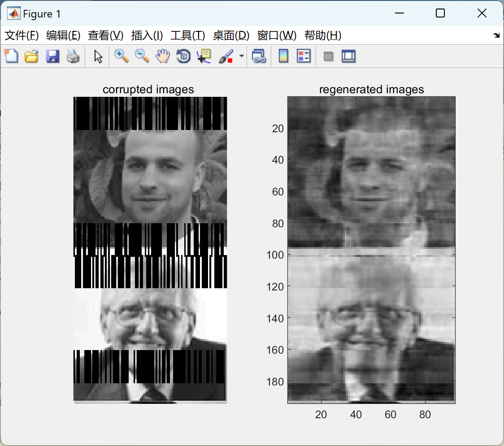Print the figure using the printer icon
This screenshot has height=446, width=504.
[73, 56]
